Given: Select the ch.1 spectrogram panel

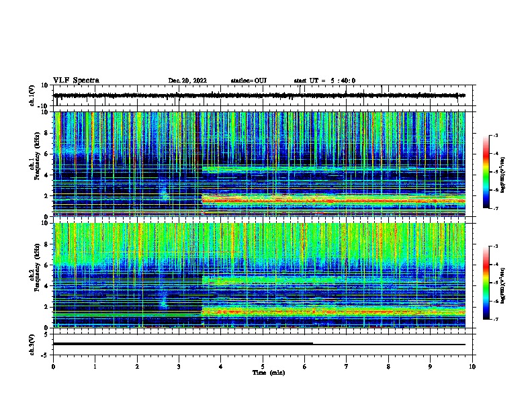Looking at the screenshot, I should [259, 164].
